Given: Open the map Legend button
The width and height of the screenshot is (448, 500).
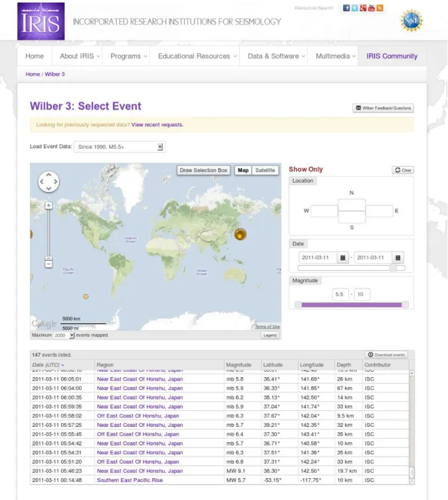Looking at the screenshot, I should (270, 335).
